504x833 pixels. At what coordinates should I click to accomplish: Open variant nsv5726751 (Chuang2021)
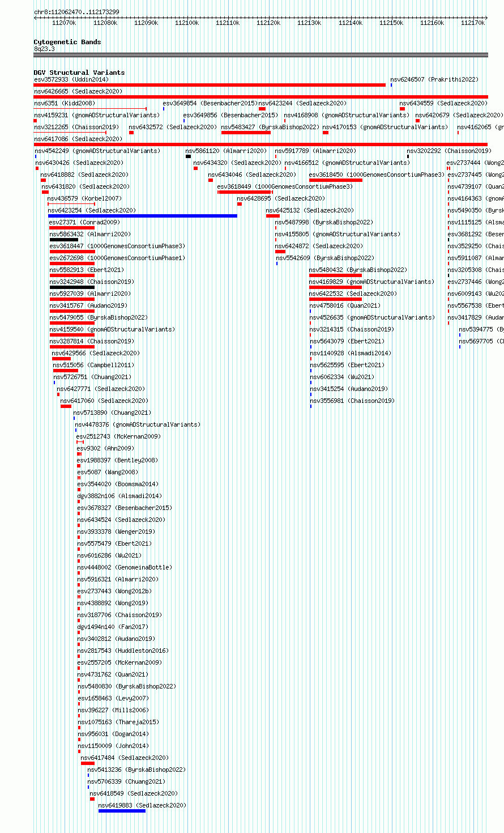[x=92, y=377]
